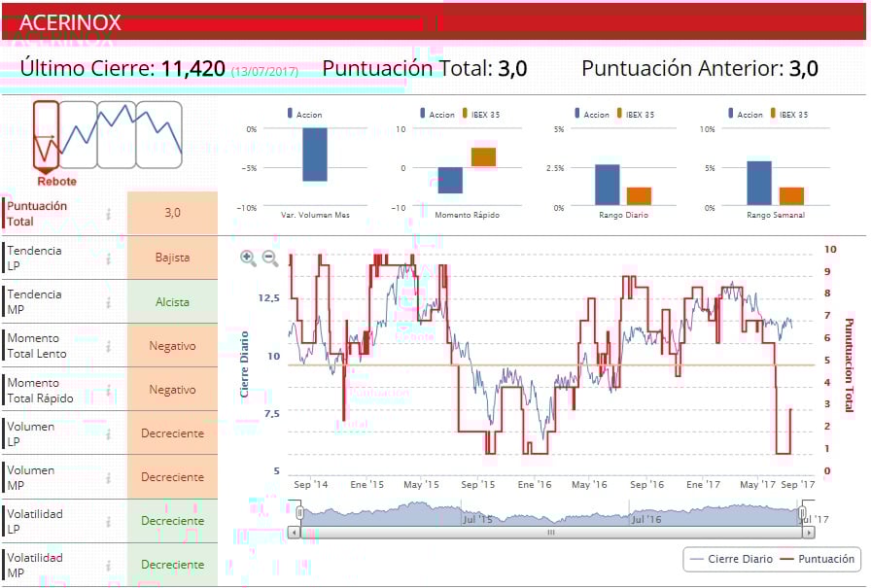Open info icon for Puntuación Total row
This screenshot has height=588, width=872.
109,214
